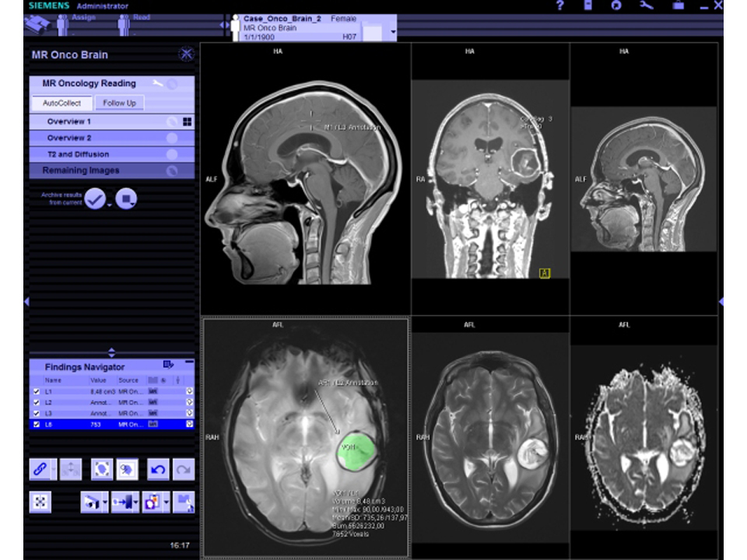The image size is (747, 560).
Task: Click the checkmark archive results button
Action: point(95,198)
